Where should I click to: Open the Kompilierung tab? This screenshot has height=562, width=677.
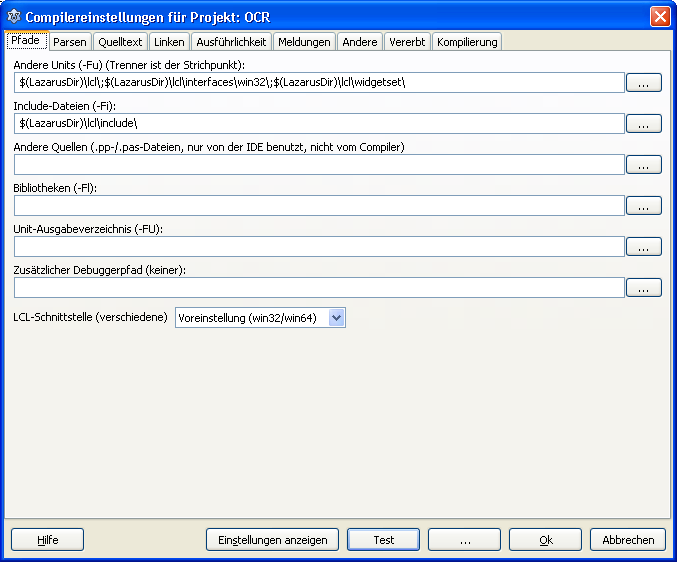[467, 41]
